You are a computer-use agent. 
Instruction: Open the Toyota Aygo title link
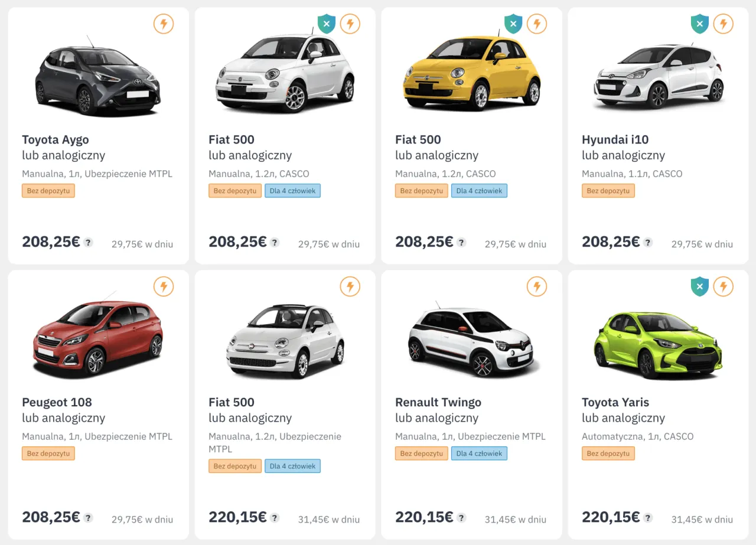[x=56, y=140]
